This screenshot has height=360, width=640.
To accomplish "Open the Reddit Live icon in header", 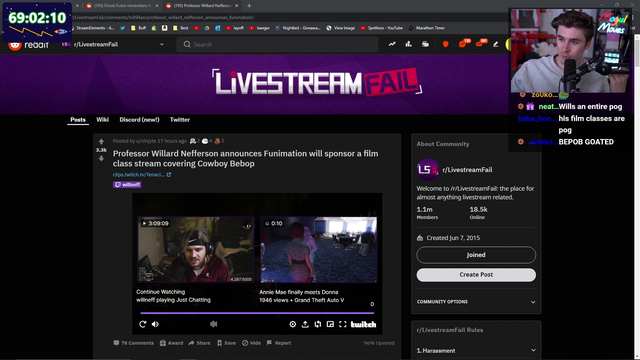I will pyautogui.click(x=425, y=44).
